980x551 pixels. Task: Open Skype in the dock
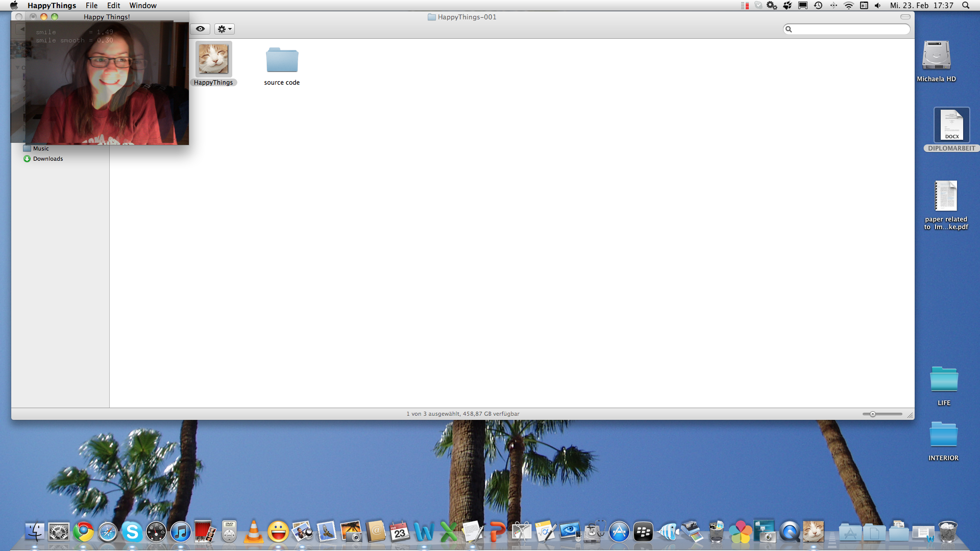click(132, 532)
